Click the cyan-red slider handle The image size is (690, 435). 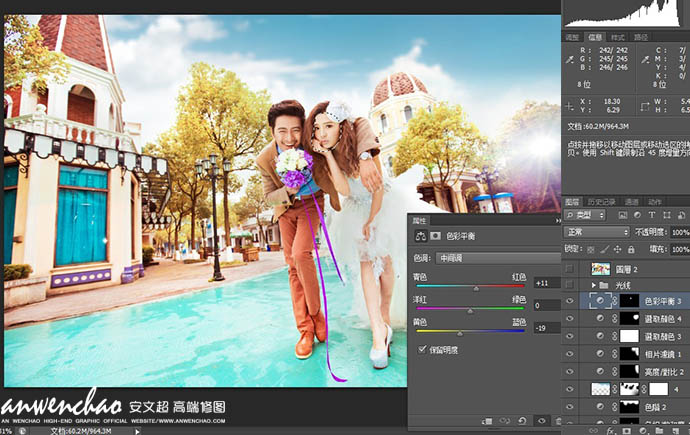click(x=476, y=287)
